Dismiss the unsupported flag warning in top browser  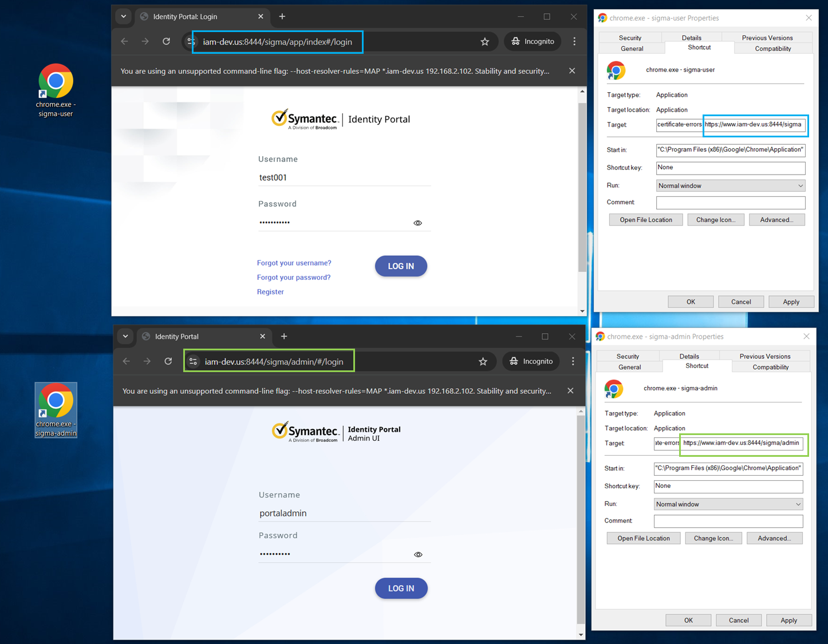571,71
